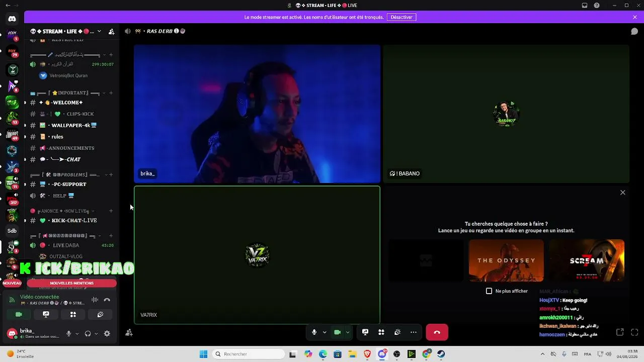Close the activity suggestions panel
Screen dimensions: 644x362
coord(623,193)
